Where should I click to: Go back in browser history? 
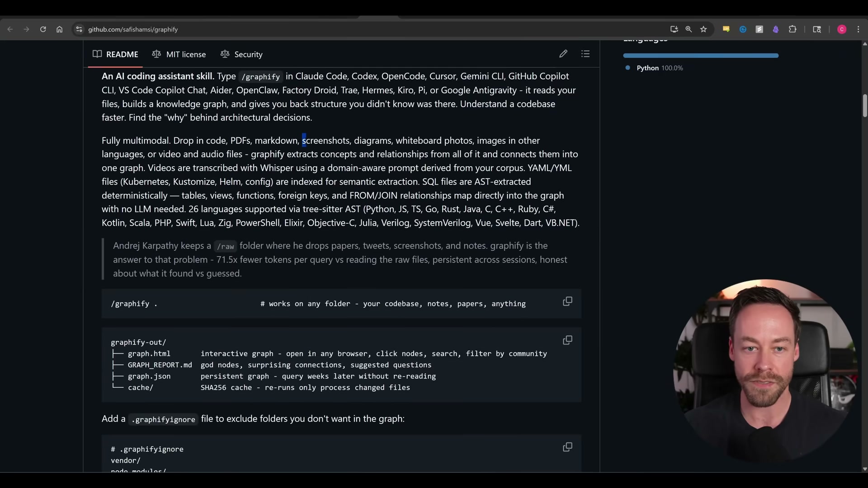click(10, 29)
